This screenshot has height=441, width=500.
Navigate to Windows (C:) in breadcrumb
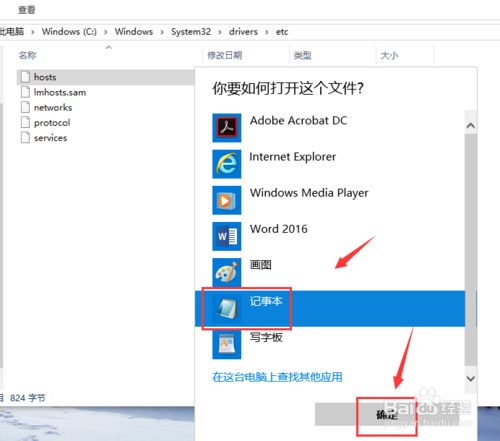69,32
